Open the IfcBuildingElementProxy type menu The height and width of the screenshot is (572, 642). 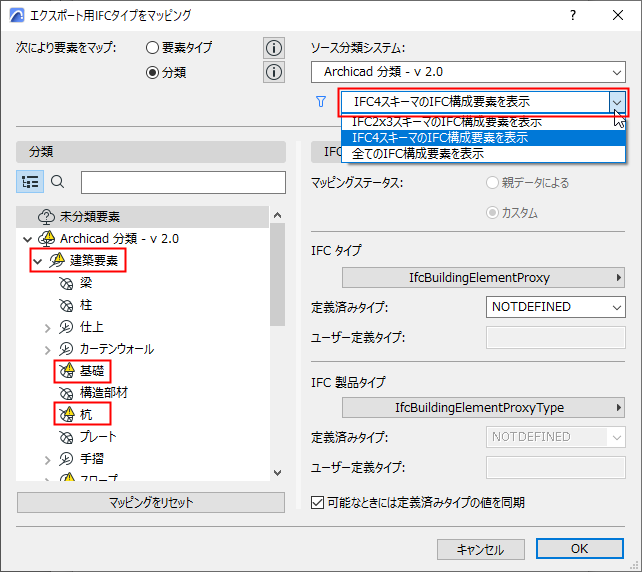click(483, 278)
